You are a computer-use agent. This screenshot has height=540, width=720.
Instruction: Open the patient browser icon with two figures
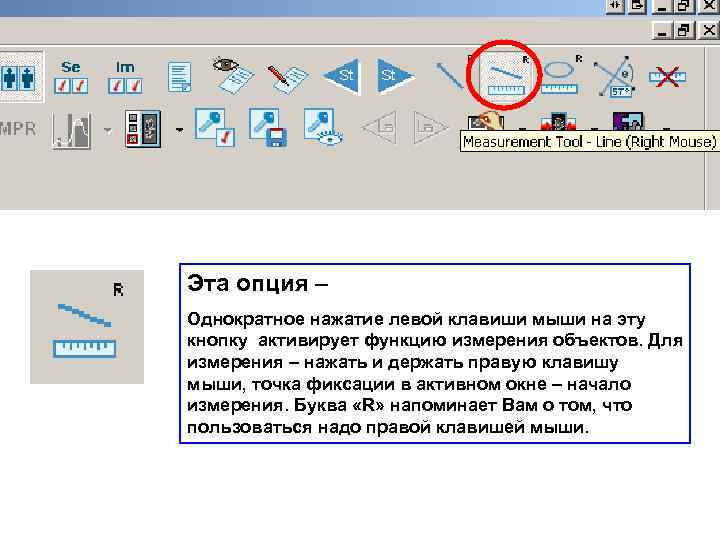[x=19, y=77]
